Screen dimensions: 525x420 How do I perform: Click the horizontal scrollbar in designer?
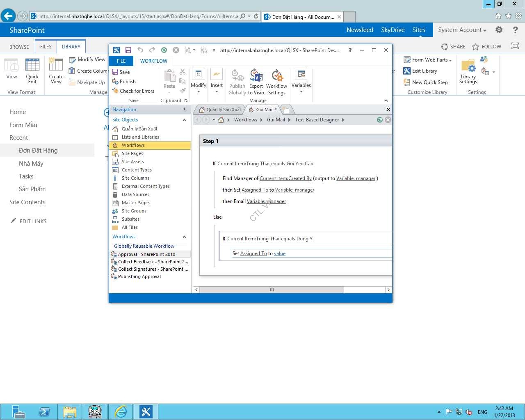tap(272, 290)
